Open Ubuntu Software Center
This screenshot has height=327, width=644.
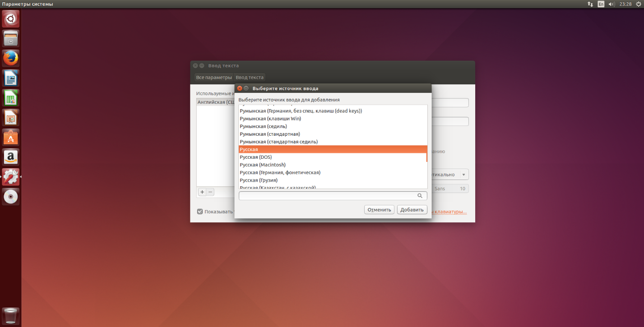(x=11, y=137)
